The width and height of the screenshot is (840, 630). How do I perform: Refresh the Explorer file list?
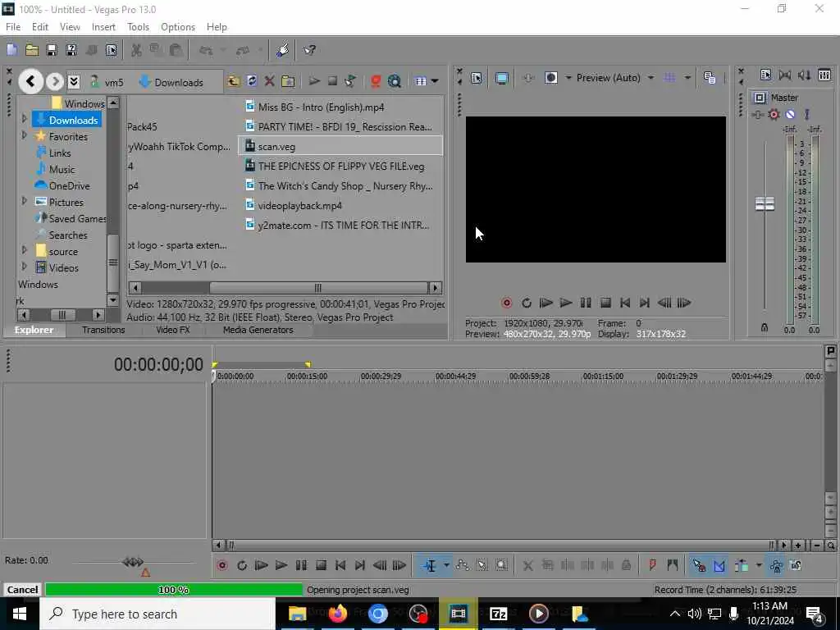pyautogui.click(x=251, y=81)
